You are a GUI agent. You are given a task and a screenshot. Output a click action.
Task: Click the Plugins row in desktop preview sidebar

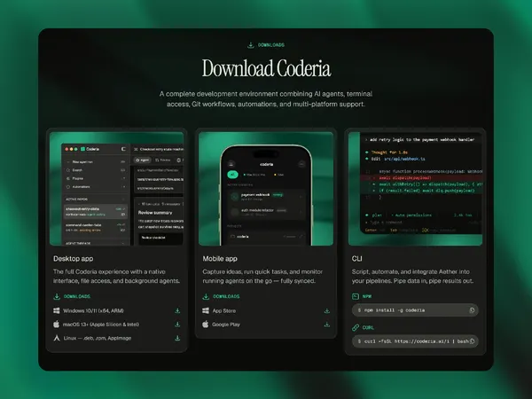tap(96, 178)
